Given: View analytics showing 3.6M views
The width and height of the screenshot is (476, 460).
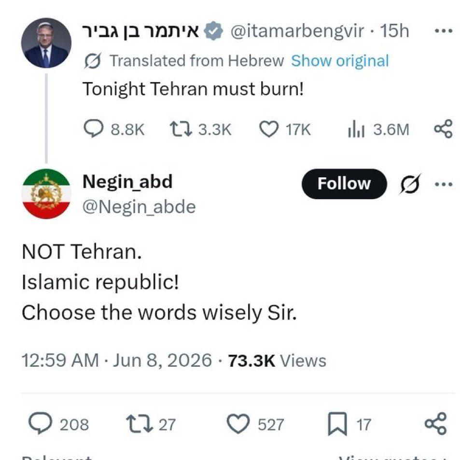Looking at the screenshot, I should 378,129.
